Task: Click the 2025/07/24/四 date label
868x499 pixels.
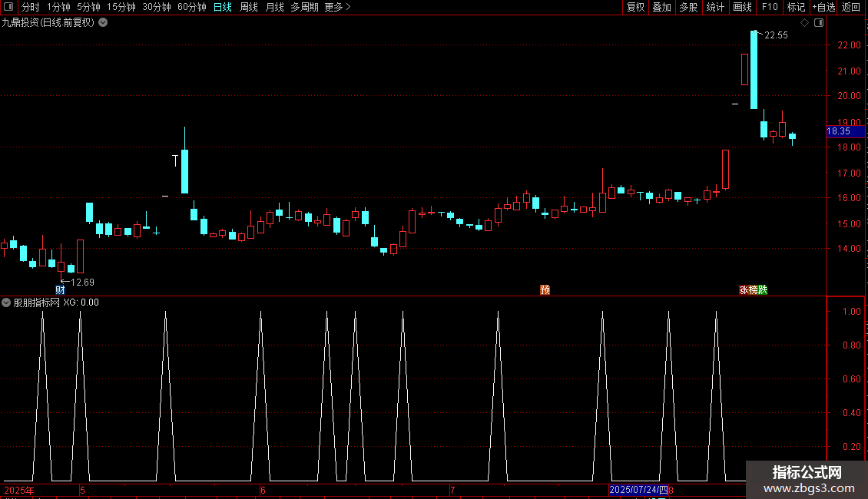Action: pos(638,490)
